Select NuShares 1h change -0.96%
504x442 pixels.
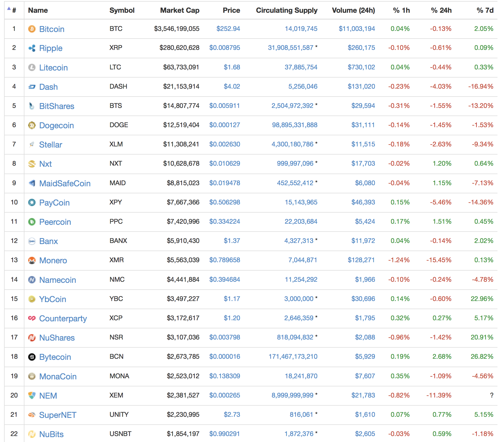click(399, 337)
